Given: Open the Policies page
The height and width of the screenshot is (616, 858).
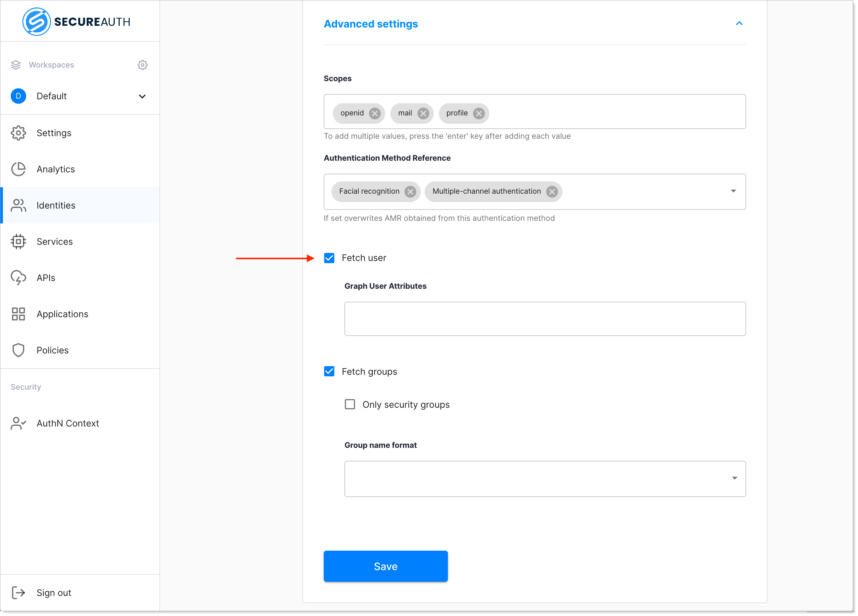Looking at the screenshot, I should pos(80,351).
